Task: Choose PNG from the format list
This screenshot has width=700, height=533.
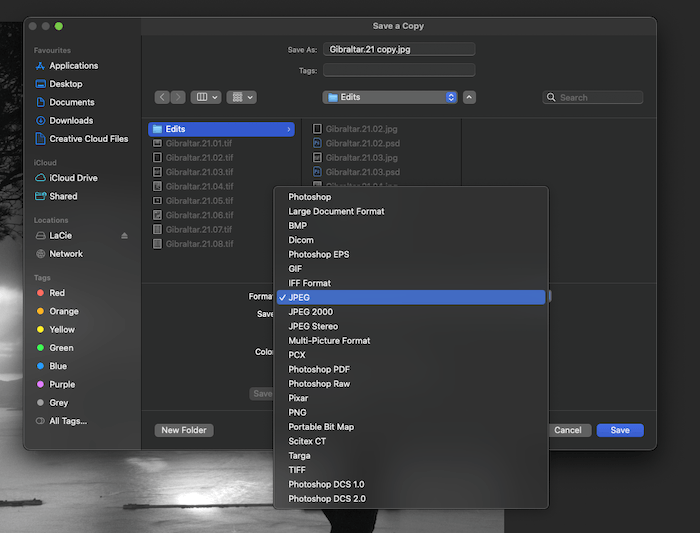Action: point(298,412)
